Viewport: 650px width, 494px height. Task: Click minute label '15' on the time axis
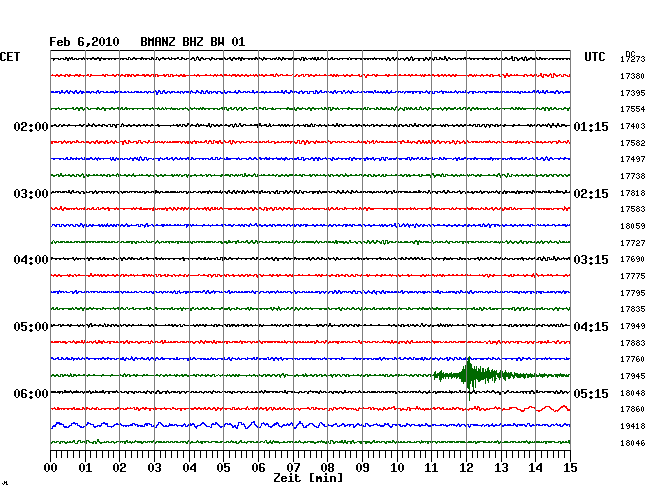pyautogui.click(x=570, y=468)
